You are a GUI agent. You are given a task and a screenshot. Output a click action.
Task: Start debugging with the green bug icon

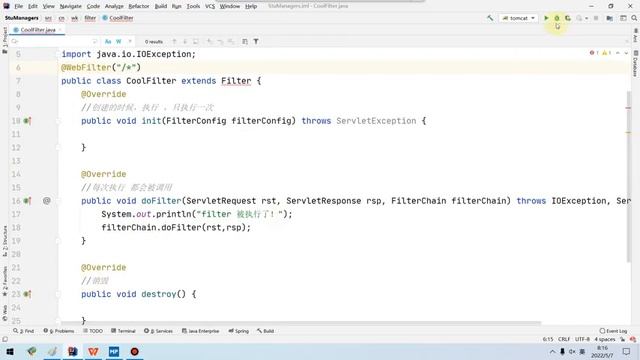(x=557, y=18)
